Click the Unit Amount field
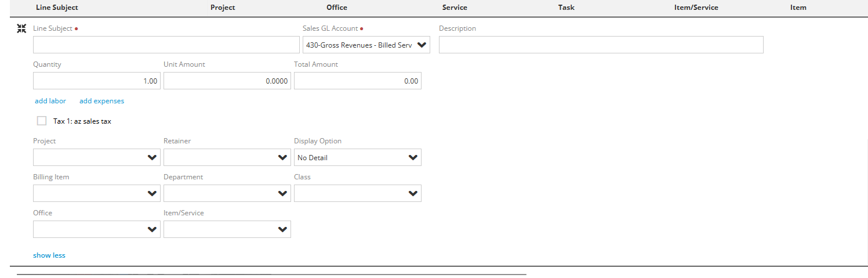 point(227,81)
